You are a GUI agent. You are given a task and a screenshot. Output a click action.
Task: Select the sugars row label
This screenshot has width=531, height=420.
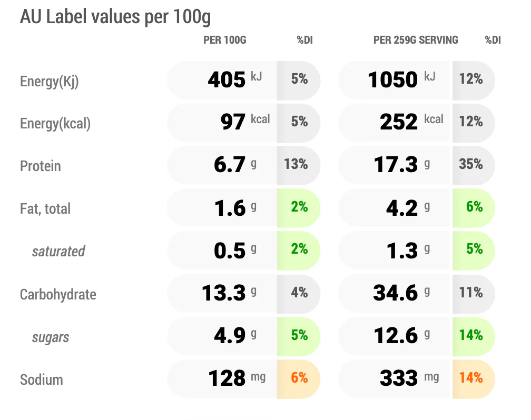point(51,337)
